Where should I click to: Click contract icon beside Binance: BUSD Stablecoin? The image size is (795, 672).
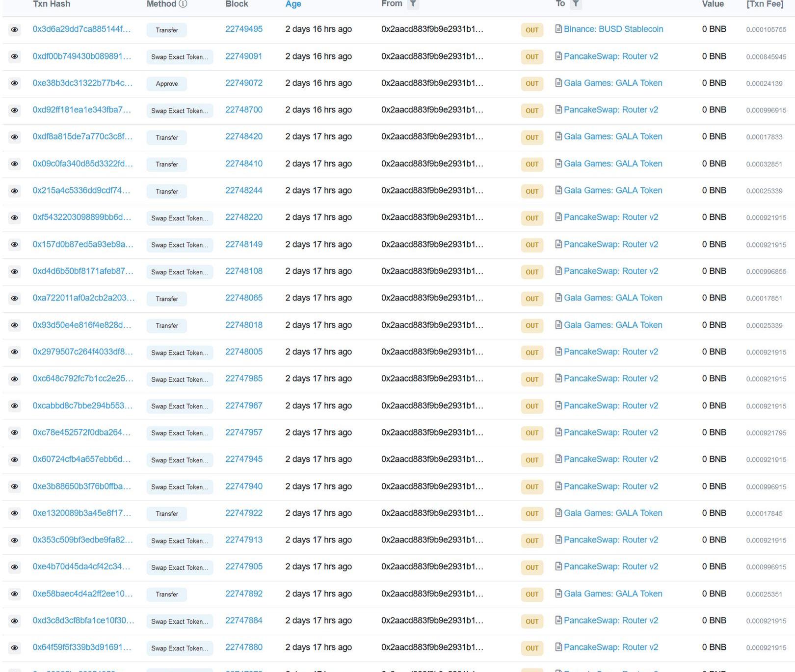558,29
